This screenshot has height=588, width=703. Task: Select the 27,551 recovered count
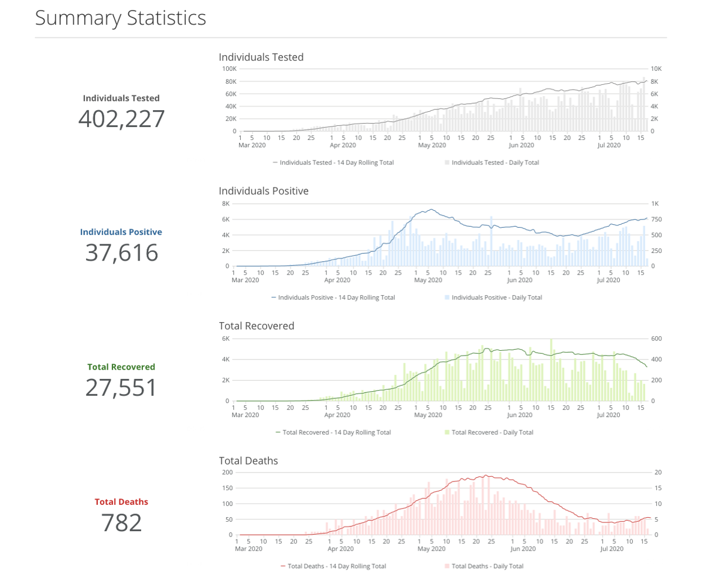tap(121, 388)
